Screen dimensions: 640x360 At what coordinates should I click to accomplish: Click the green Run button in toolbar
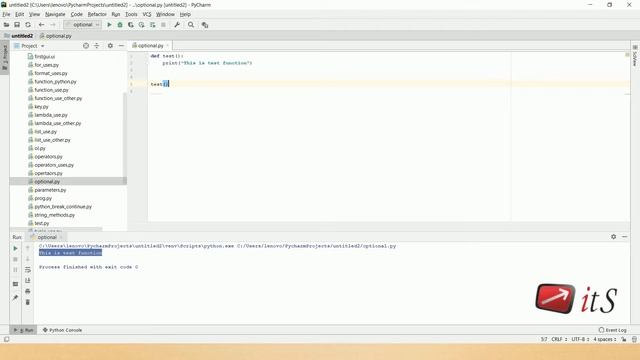(x=109, y=25)
